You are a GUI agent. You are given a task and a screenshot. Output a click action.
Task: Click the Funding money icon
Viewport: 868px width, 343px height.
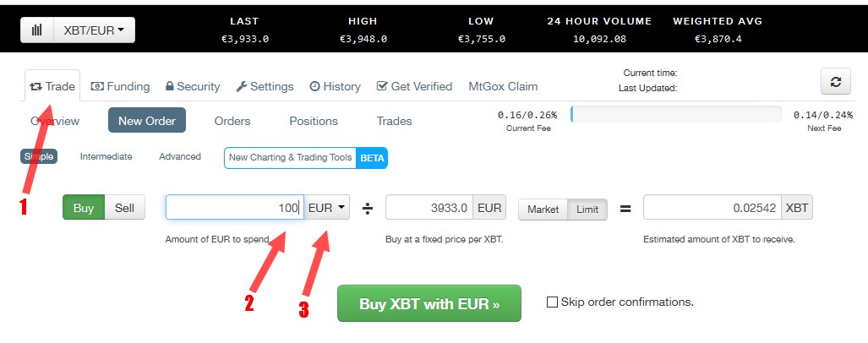97,86
